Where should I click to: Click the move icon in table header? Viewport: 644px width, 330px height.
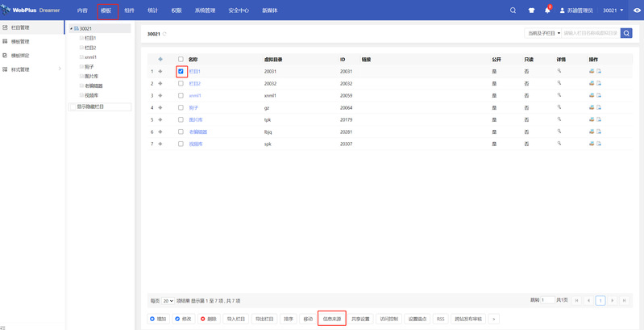160,59
